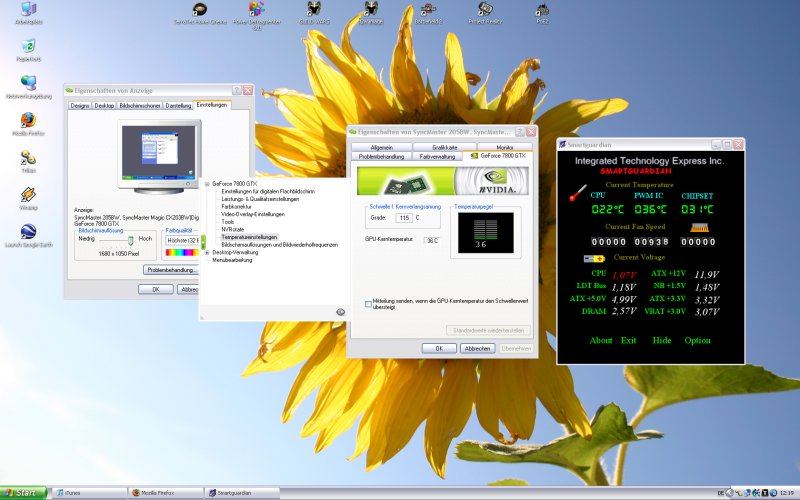Screen dimensions: 800x500
Task: Click the help question mark in SyncMaster properties
Action: pos(519,132)
